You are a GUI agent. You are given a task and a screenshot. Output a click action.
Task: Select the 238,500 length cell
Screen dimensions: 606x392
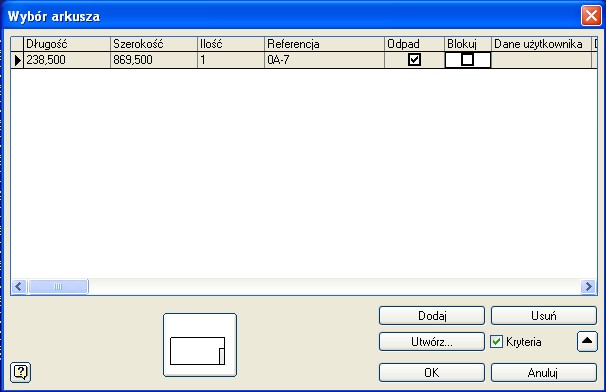pyautogui.click(x=67, y=60)
